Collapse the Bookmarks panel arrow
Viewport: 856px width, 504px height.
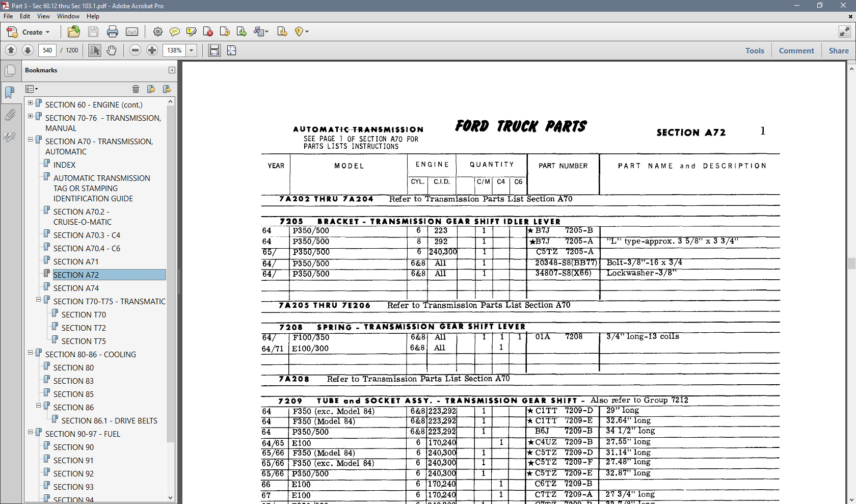click(172, 70)
